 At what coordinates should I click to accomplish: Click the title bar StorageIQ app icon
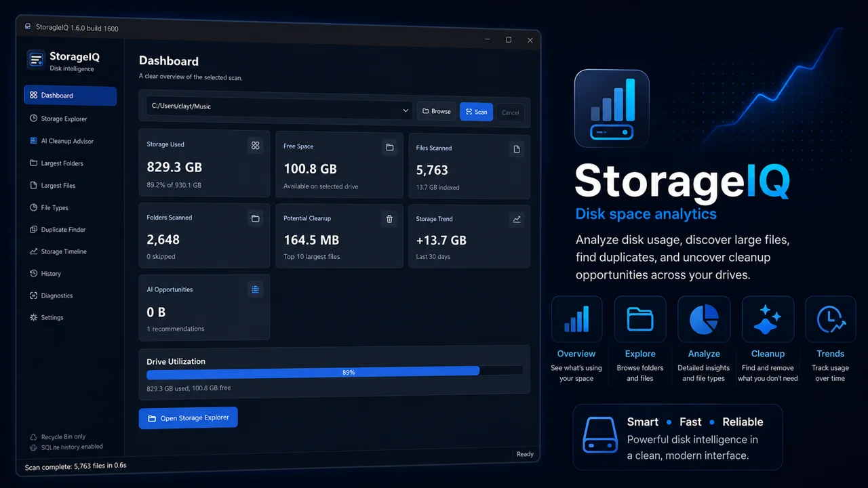pos(28,26)
